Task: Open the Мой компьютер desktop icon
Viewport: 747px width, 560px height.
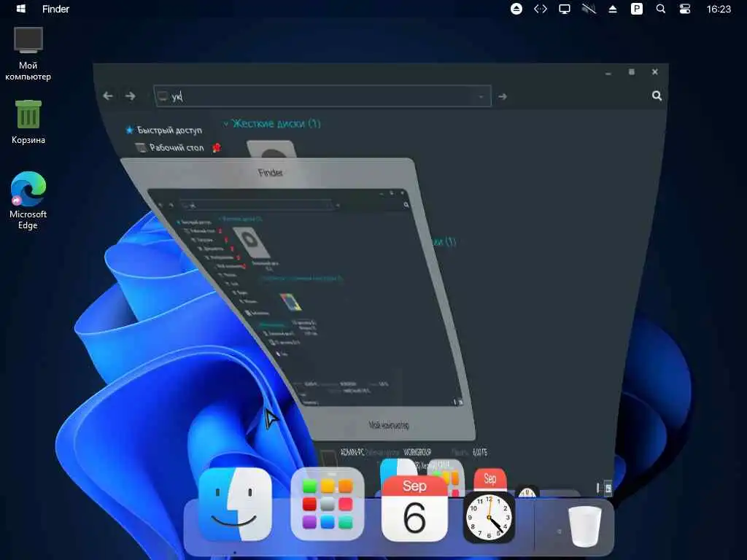Action: coord(28,54)
